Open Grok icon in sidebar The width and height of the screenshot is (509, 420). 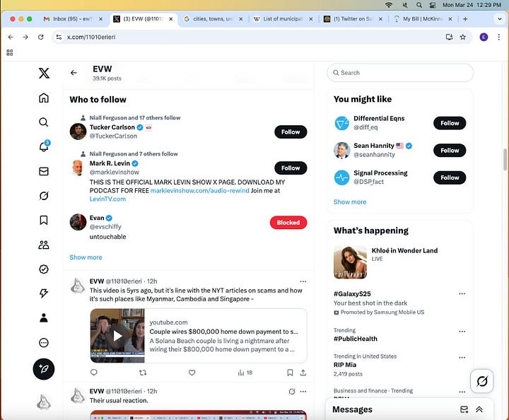coord(44,196)
